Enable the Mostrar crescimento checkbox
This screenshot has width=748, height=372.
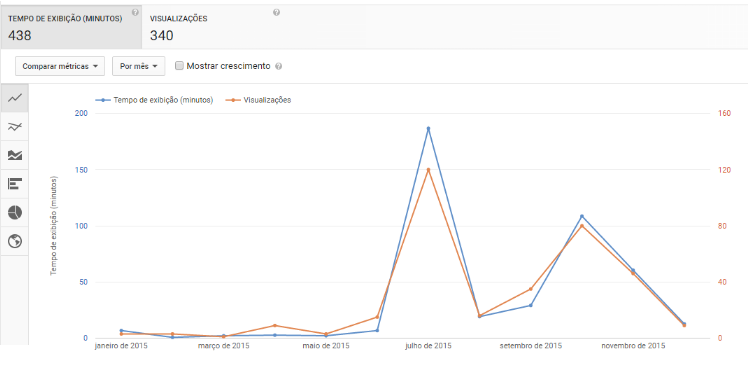pos(179,66)
